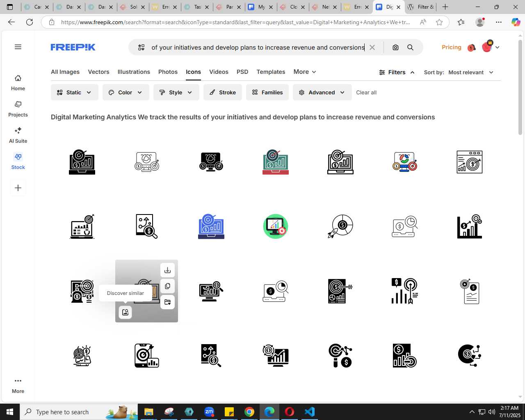Click the browser address bar
This screenshot has width=525, height=420.
(x=235, y=22)
